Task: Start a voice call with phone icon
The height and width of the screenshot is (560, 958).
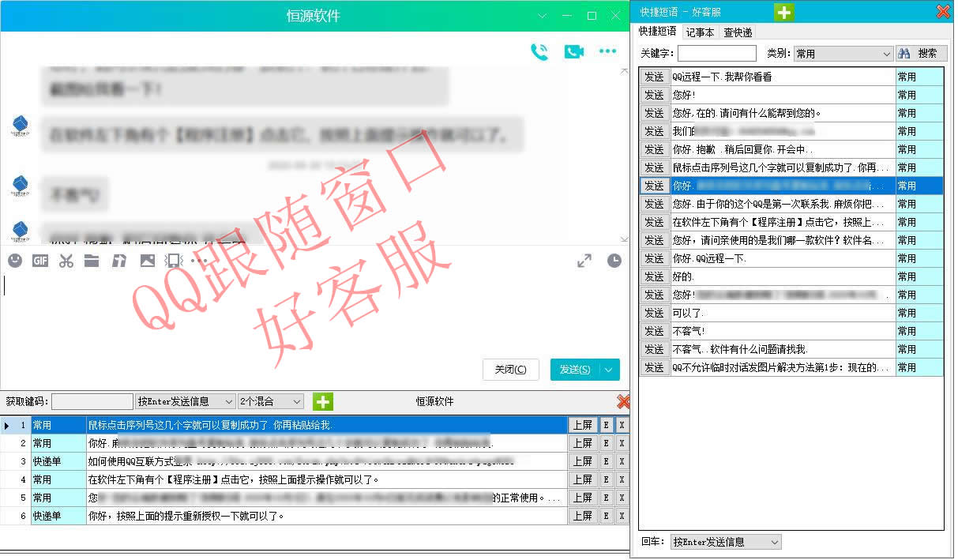Action: (539, 52)
